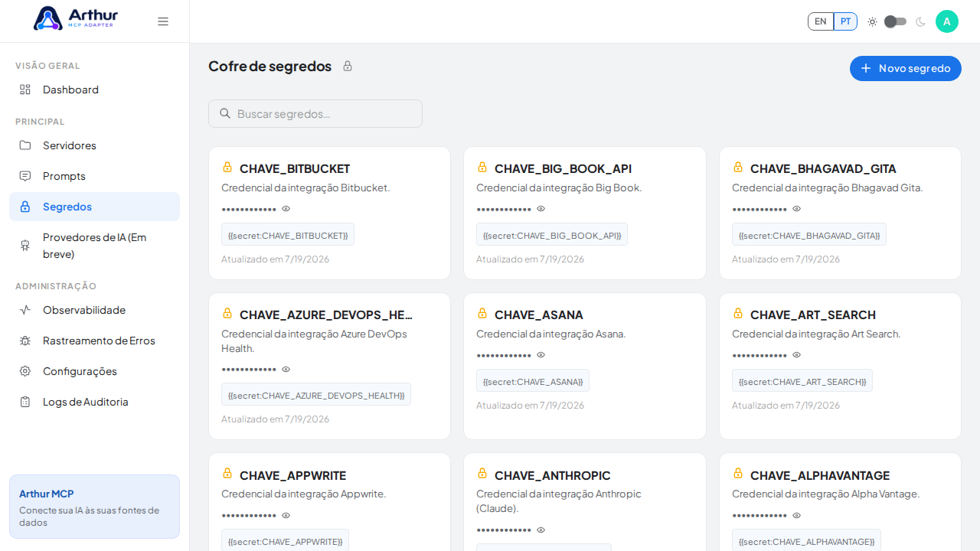Click lock icon on CHAVE_ANTHROPIC card
Image resolution: width=980 pixels, height=551 pixels.
482,473
